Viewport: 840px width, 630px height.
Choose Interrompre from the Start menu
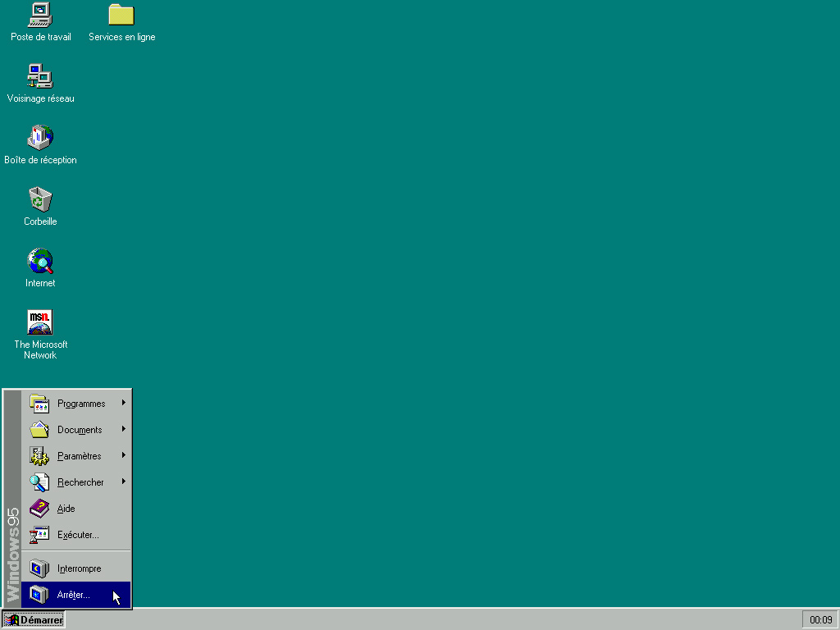tap(75, 568)
